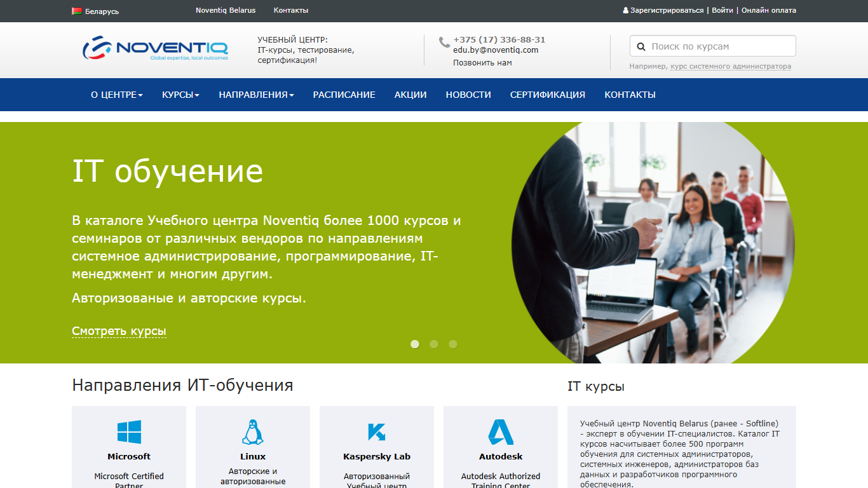868x488 pixels.
Task: Click the search magnifier icon
Action: pyautogui.click(x=641, y=46)
